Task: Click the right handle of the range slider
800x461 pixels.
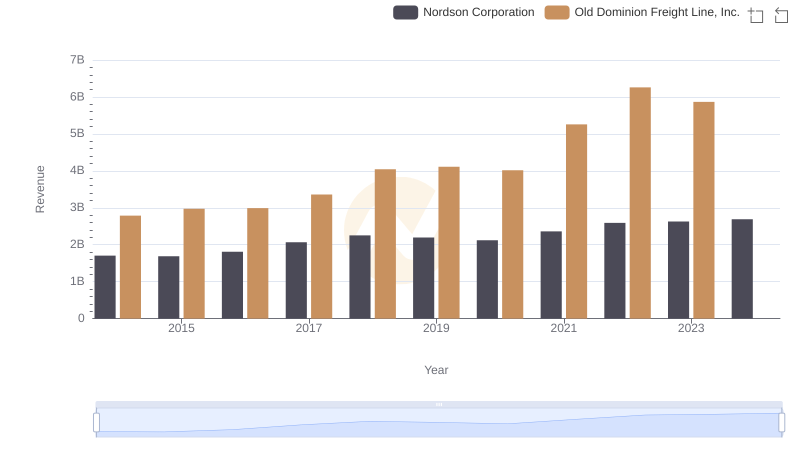Action: [781, 422]
